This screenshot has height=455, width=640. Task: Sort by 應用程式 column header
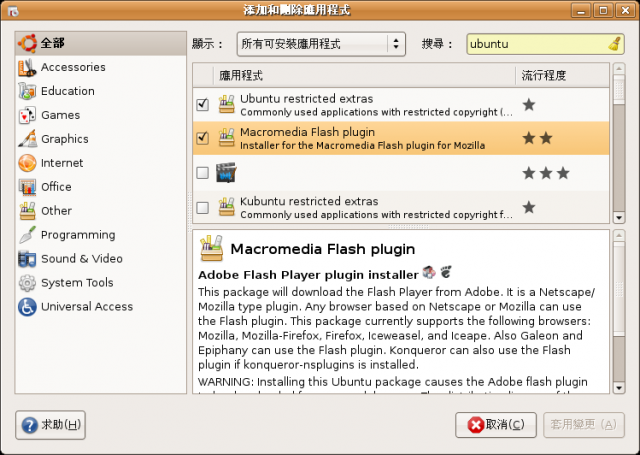pos(364,75)
